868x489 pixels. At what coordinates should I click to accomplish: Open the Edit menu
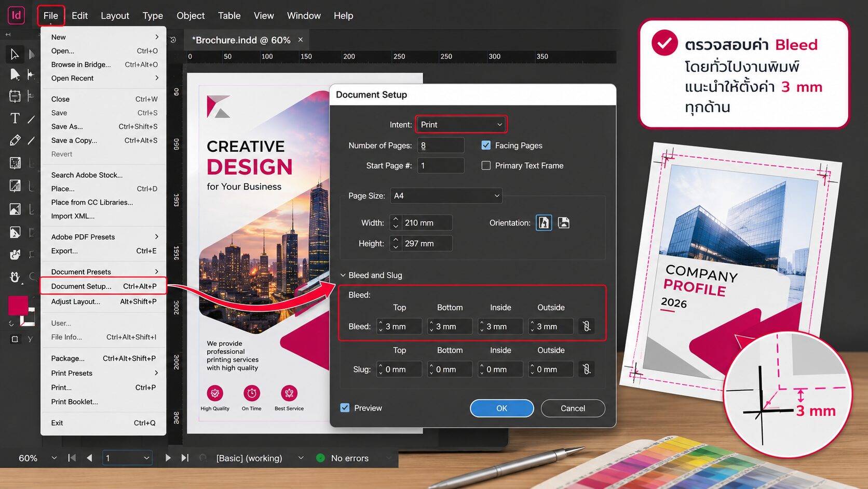(79, 16)
